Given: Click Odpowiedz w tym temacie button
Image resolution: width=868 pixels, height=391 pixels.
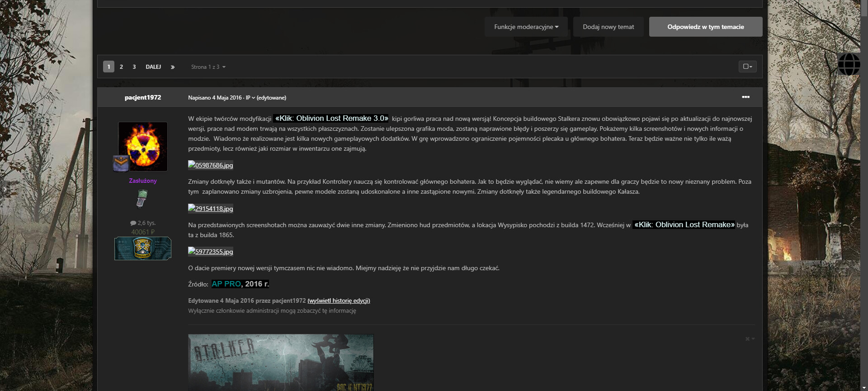Looking at the screenshot, I should pyautogui.click(x=705, y=27).
